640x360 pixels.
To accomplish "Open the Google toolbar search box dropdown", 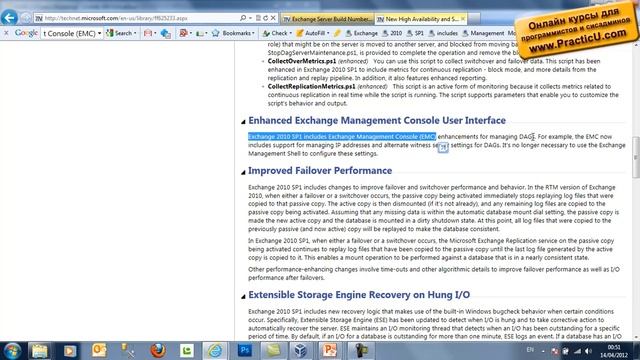I will (99, 33).
